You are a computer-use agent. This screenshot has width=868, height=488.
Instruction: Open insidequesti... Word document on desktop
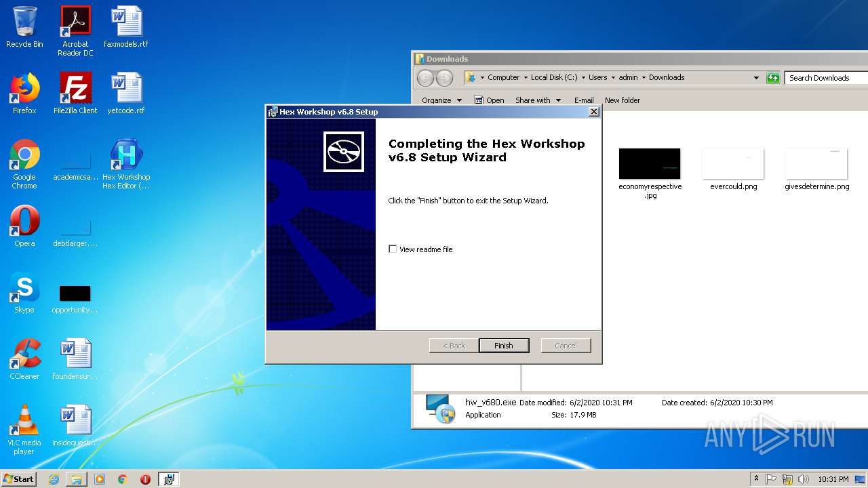coord(75,426)
